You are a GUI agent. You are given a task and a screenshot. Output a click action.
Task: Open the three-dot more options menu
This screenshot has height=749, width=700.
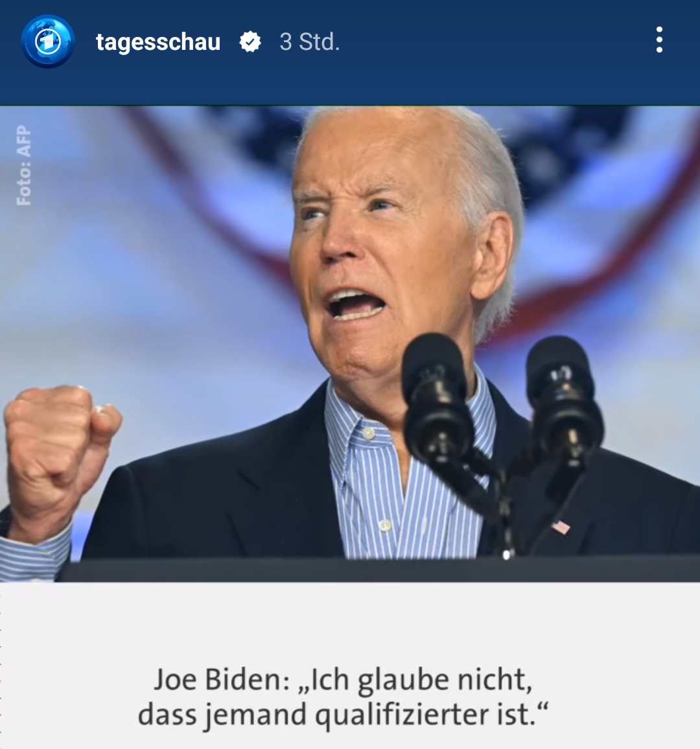click(659, 40)
